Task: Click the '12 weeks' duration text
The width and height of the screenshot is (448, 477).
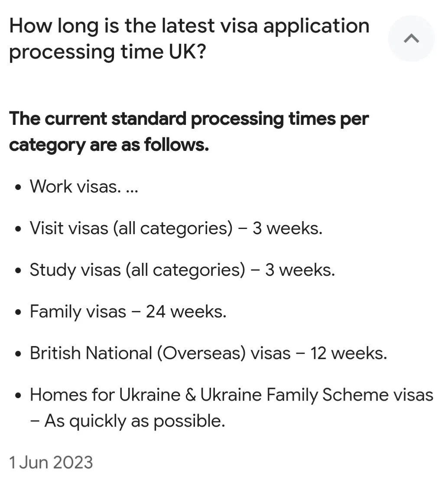Action: pyautogui.click(x=348, y=353)
